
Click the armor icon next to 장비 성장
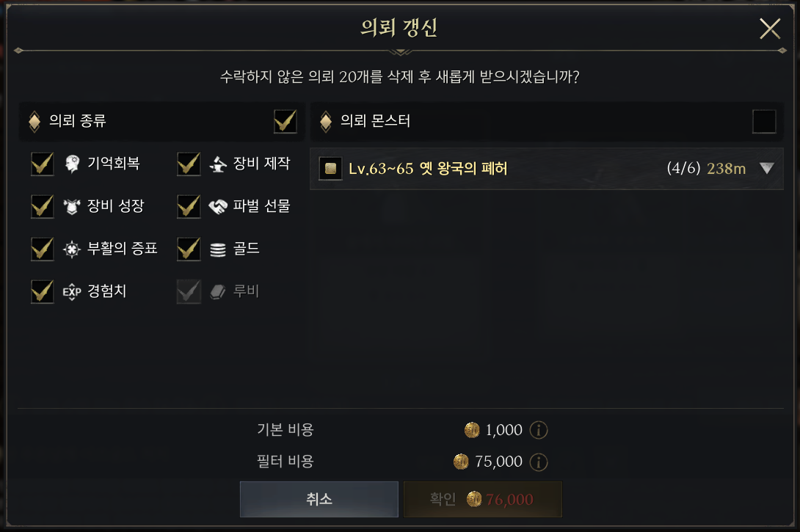(72, 206)
